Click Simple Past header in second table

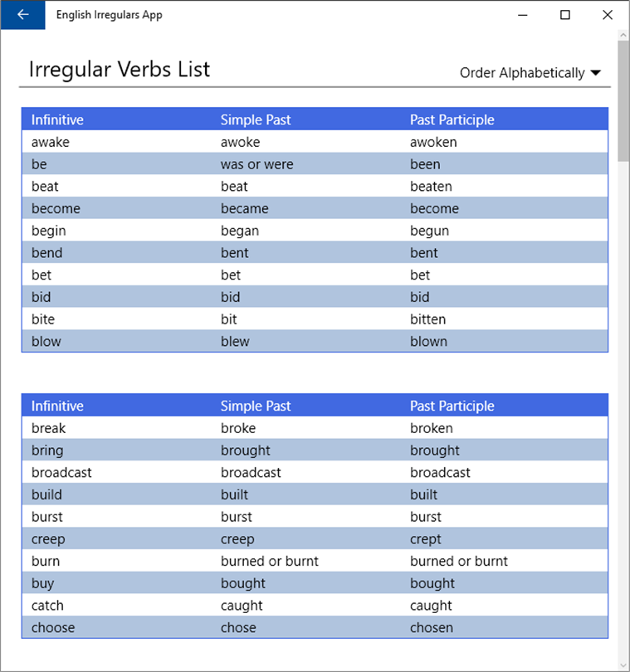[256, 406]
